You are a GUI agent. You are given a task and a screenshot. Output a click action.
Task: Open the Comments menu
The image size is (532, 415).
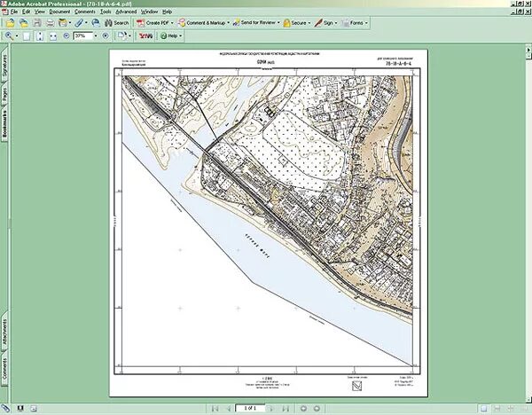[85, 12]
